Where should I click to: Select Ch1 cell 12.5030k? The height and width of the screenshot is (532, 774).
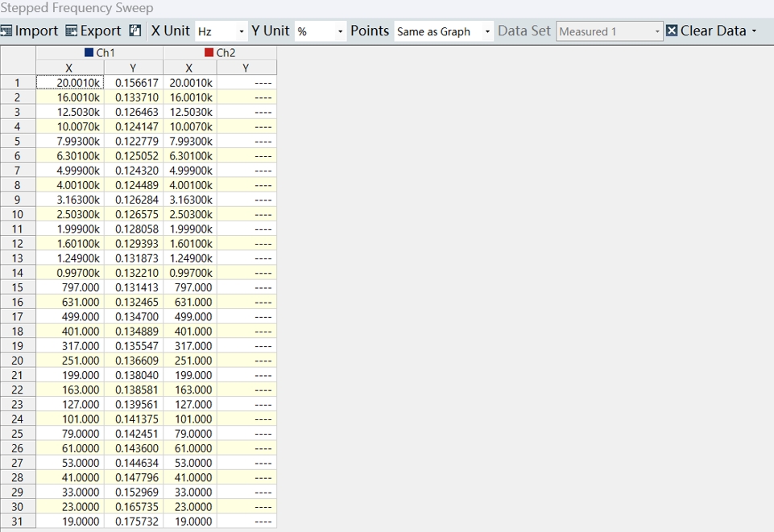(x=70, y=112)
